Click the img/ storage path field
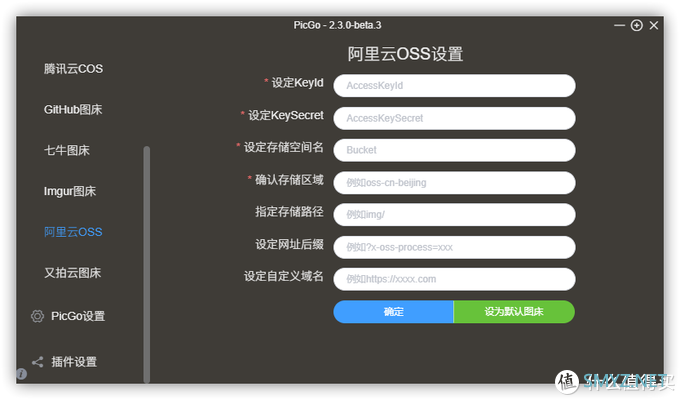This screenshot has height=400, width=680. [454, 214]
